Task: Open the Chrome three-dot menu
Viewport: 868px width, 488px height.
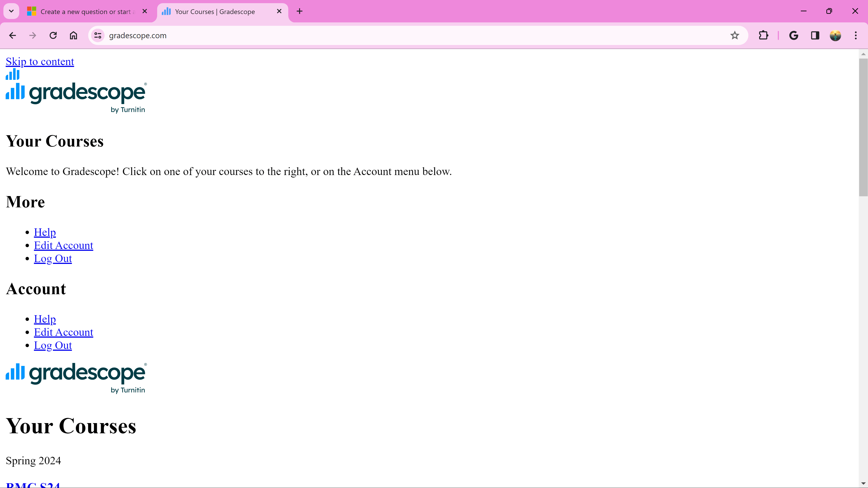Action: 856,35
